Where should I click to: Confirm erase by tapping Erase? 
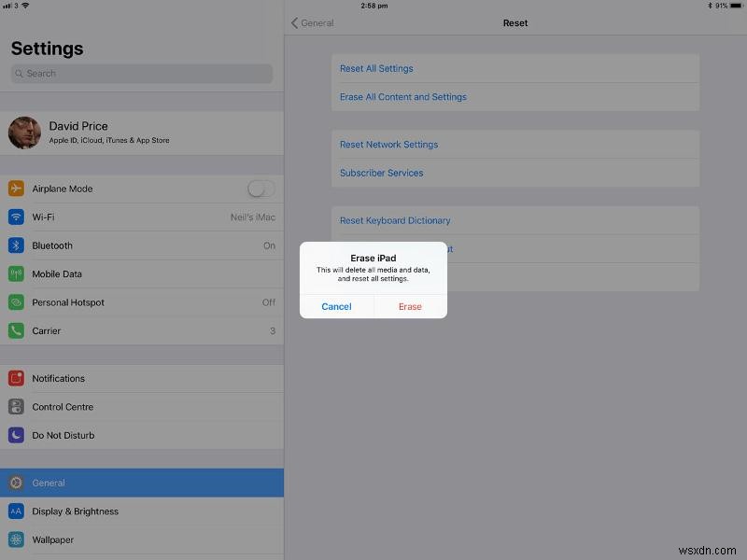click(409, 306)
